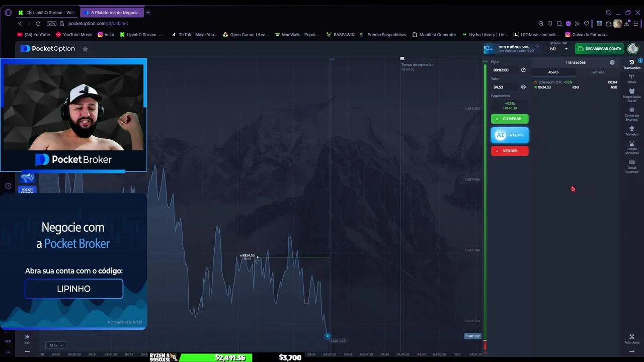
Task: Open YouTube bookmark
Action: tap(34, 35)
